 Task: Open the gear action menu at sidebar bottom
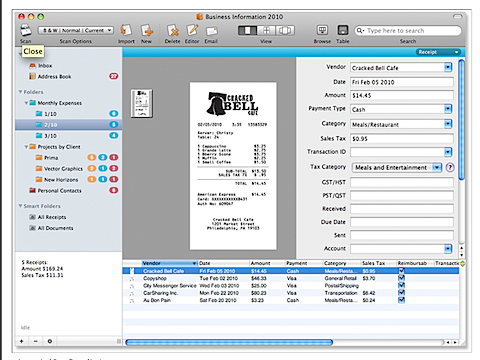(50, 341)
